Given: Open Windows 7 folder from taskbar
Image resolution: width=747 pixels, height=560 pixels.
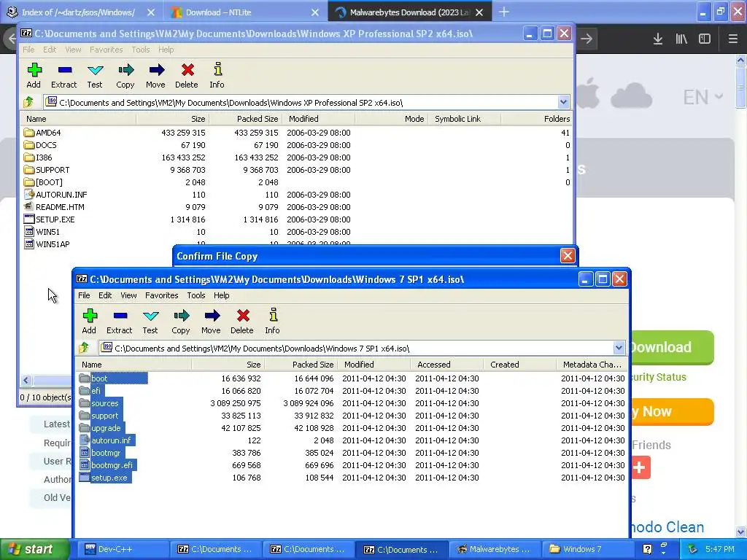Looking at the screenshot, I should point(587,549).
